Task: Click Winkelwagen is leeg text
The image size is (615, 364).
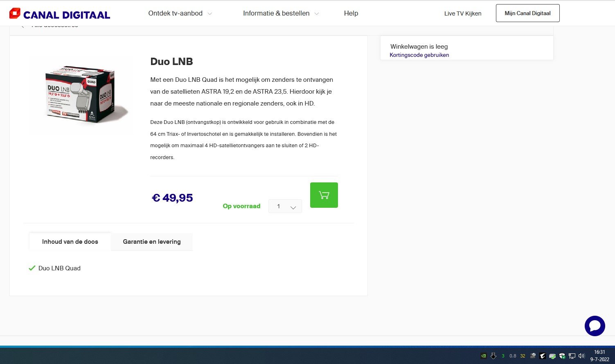Action: pyautogui.click(x=419, y=47)
